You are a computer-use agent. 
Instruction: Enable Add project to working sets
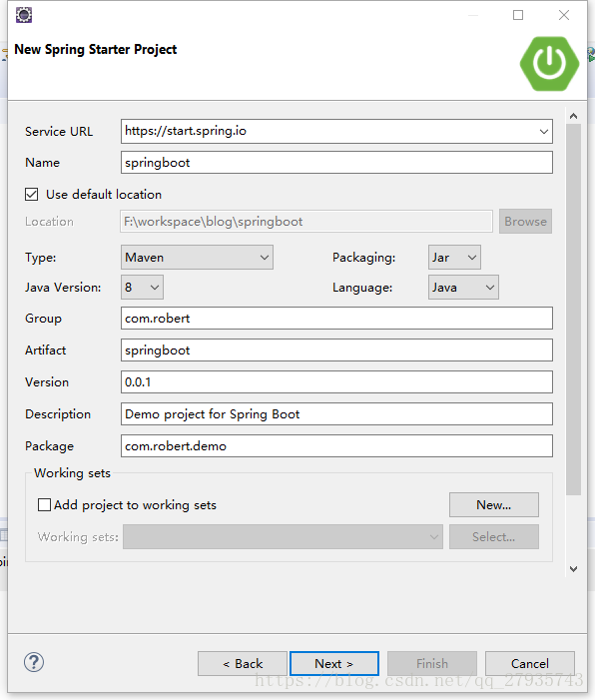pos(44,505)
